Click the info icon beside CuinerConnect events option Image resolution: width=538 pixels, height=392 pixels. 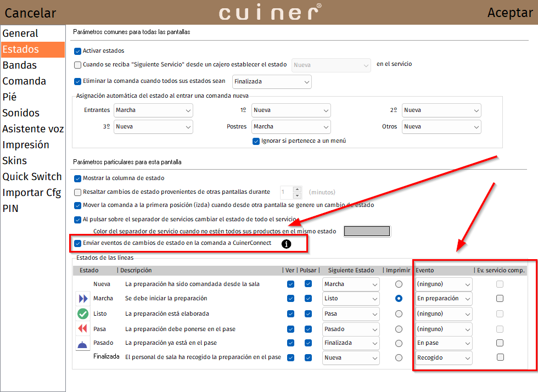point(286,244)
